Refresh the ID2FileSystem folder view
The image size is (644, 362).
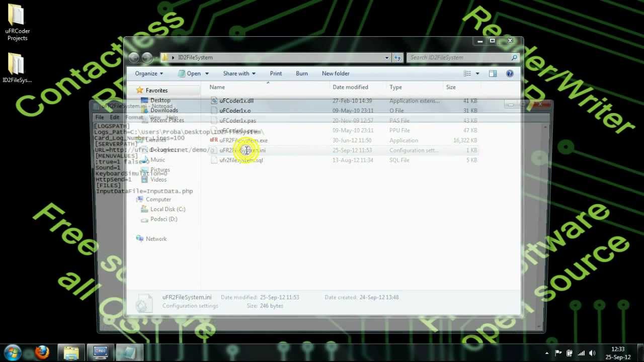[x=397, y=57]
